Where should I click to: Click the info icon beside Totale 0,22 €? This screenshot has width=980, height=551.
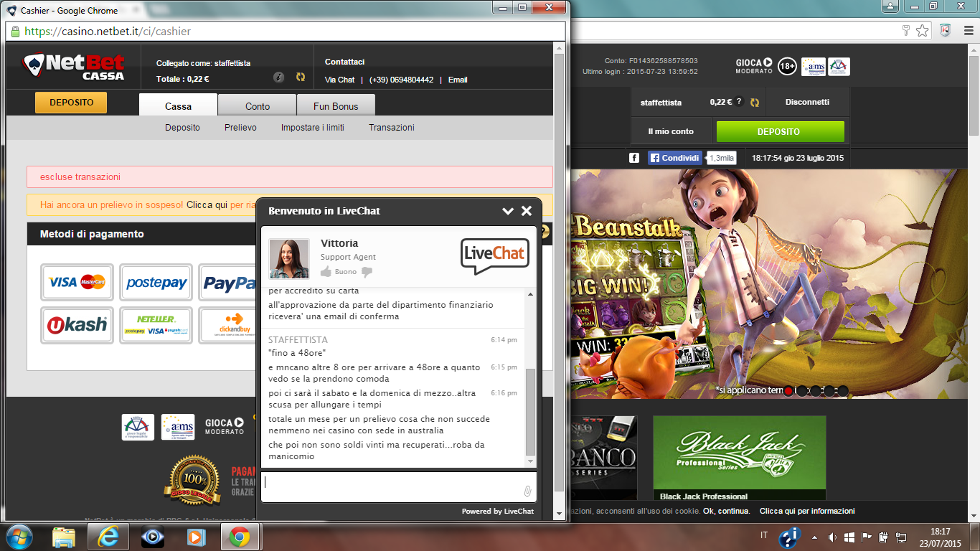279,77
